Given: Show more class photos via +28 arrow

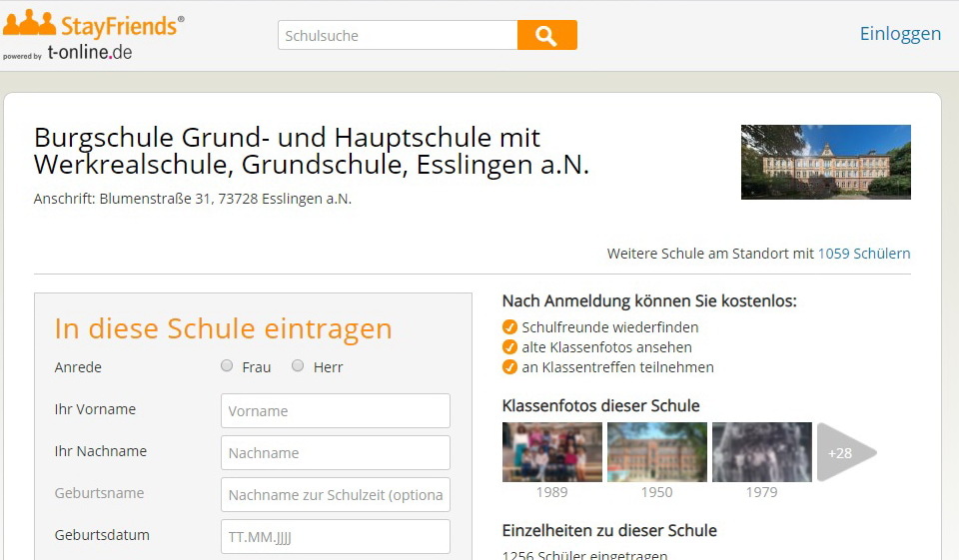Looking at the screenshot, I should point(844,452).
